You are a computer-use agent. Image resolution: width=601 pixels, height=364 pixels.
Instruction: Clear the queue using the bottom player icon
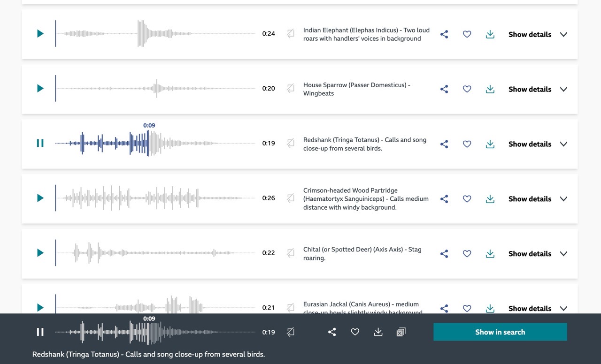(401, 332)
